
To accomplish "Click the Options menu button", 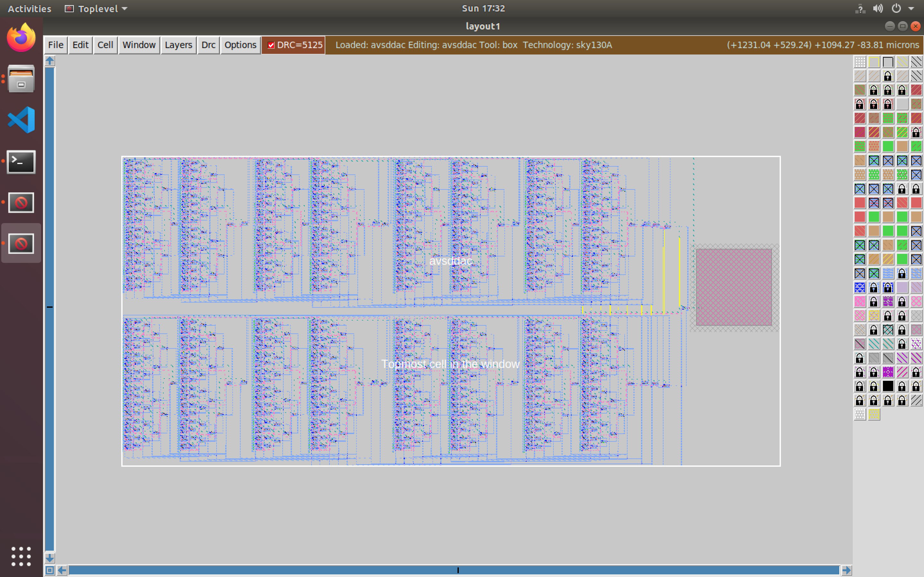I will pyautogui.click(x=240, y=45).
